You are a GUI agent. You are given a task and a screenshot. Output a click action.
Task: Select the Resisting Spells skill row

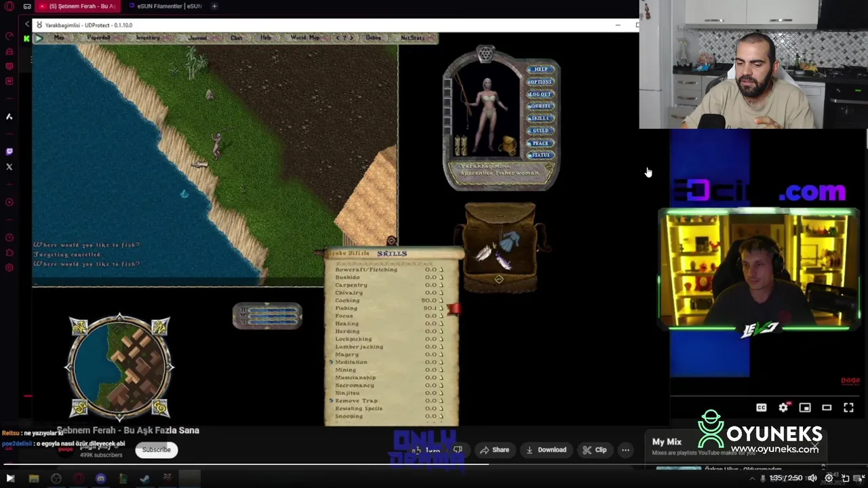tap(388, 409)
